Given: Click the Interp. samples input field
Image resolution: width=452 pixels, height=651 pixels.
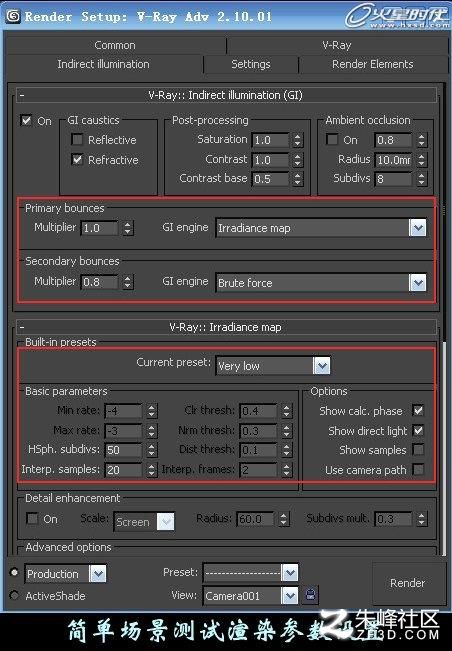Looking at the screenshot, I should click(123, 470).
